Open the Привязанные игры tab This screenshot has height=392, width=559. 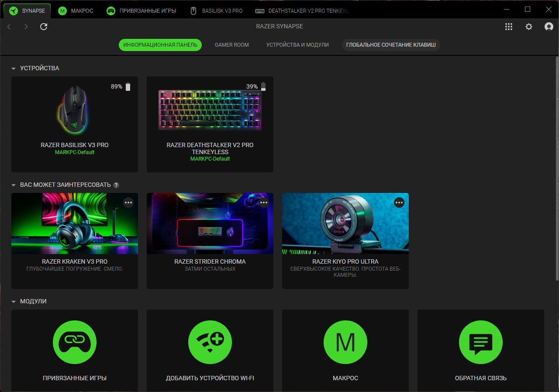(141, 11)
